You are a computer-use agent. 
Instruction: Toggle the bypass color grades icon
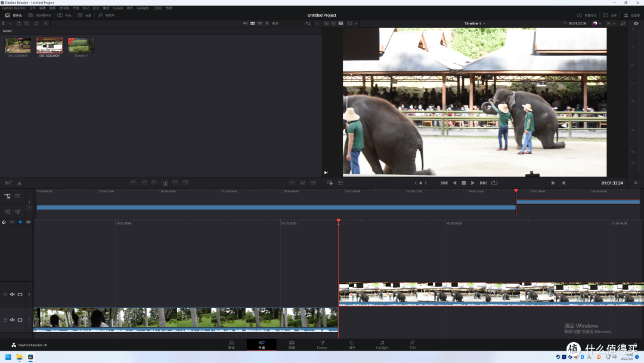tap(623, 23)
